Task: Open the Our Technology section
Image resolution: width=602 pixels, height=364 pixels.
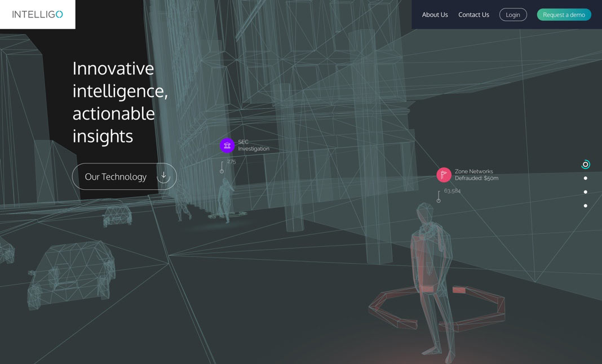Action: pos(116,176)
